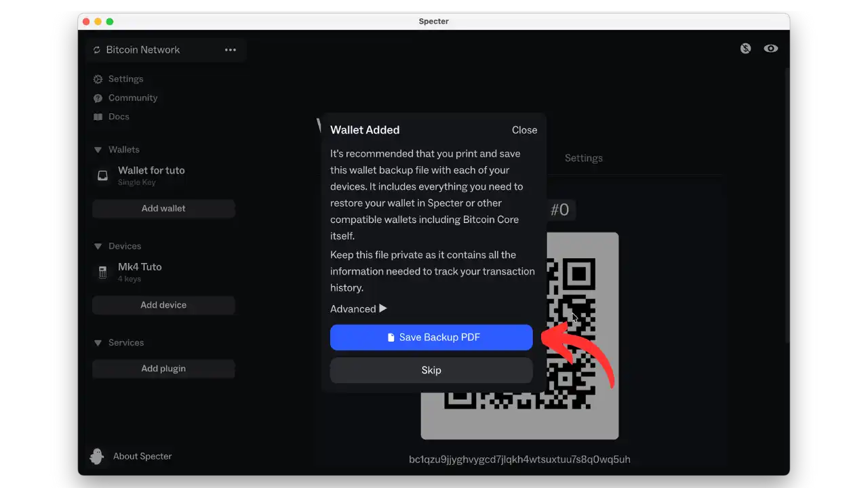Expand the Advanced section in the dialog
This screenshot has height=488, width=868.
click(x=359, y=309)
